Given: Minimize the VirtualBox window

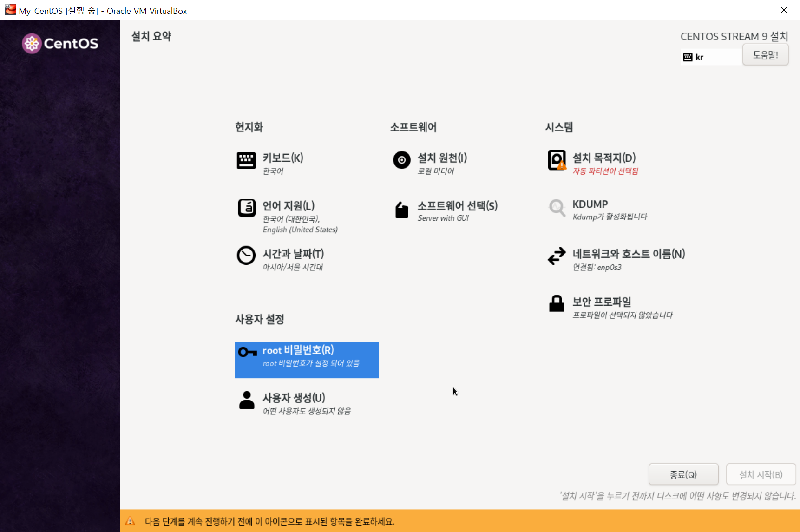Looking at the screenshot, I should click(719, 10).
